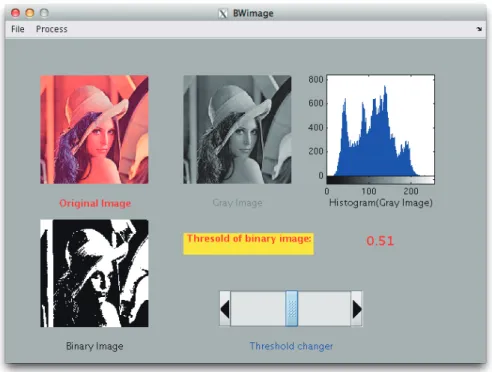Click the small arrow icon at menu bar's right end
Screen dimensions: 492x372
coord(479,29)
